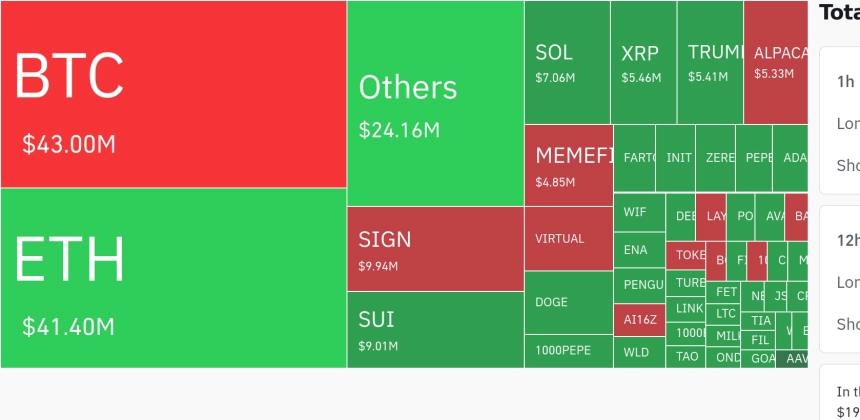Select the WIF tile
The width and height of the screenshot is (860, 420).
click(x=640, y=212)
